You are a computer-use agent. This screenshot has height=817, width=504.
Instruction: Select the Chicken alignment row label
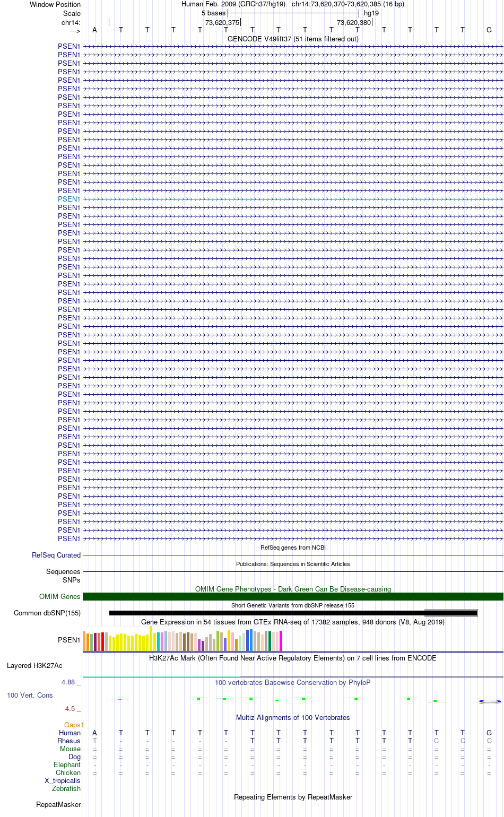(x=68, y=772)
